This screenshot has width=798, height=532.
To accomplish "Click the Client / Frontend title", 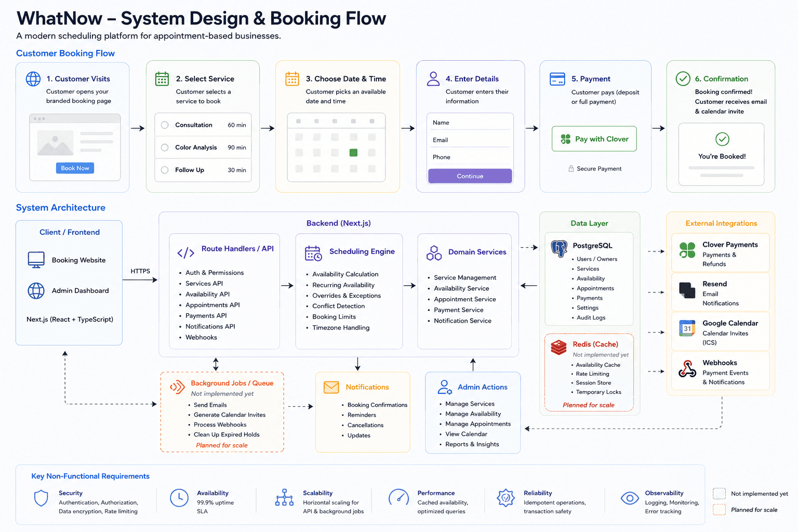I will (70, 232).
